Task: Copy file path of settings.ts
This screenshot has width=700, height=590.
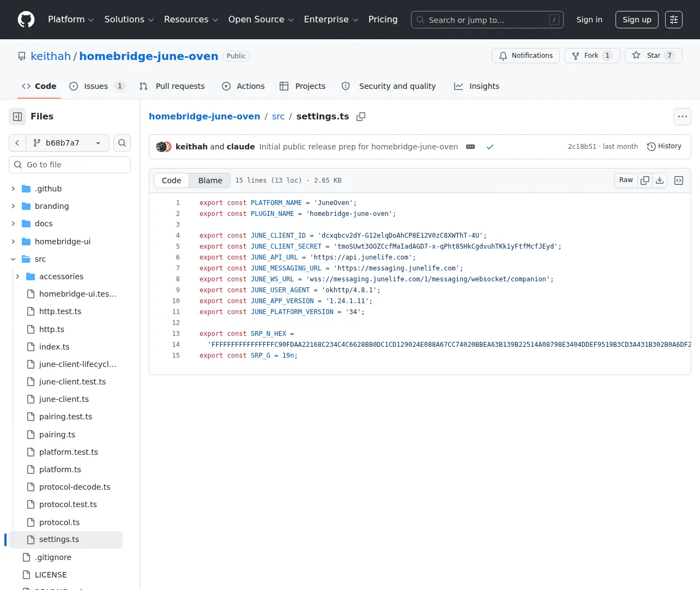Action: click(x=361, y=117)
